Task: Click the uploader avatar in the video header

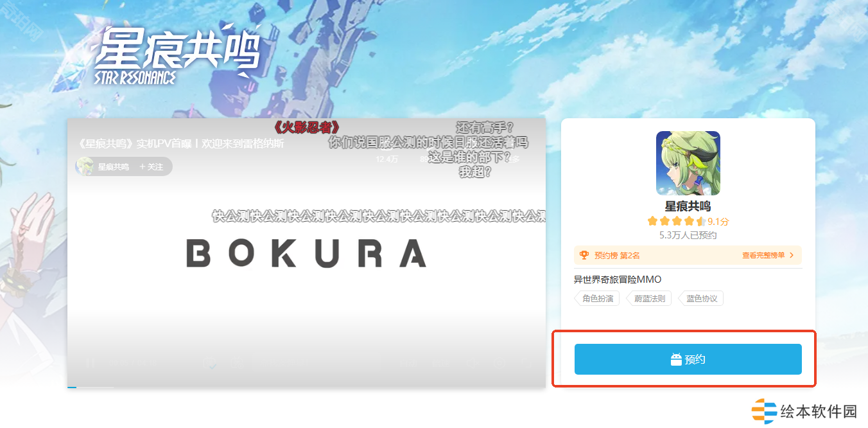Action: tap(85, 166)
